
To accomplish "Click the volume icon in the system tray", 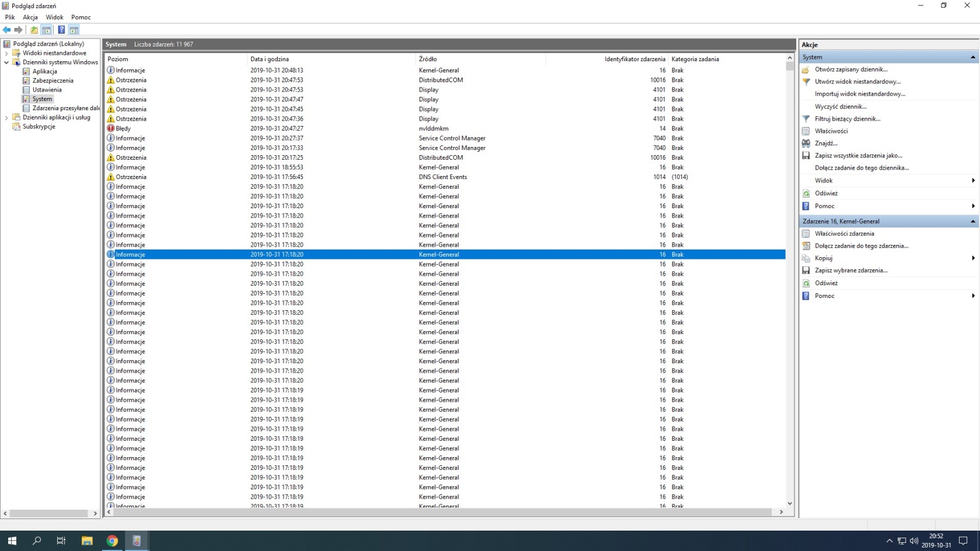I will click(914, 541).
